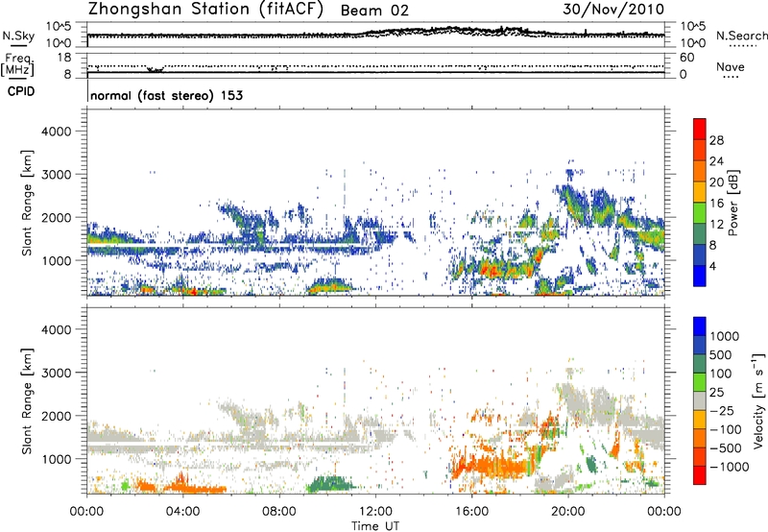Click the '12:00' time axis tick label

tap(375, 512)
